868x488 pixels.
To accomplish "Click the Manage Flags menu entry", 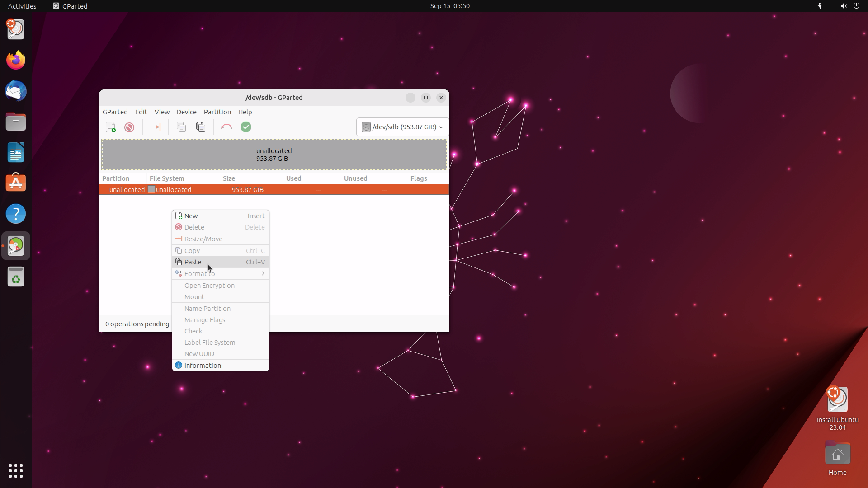I will coord(221,320).
